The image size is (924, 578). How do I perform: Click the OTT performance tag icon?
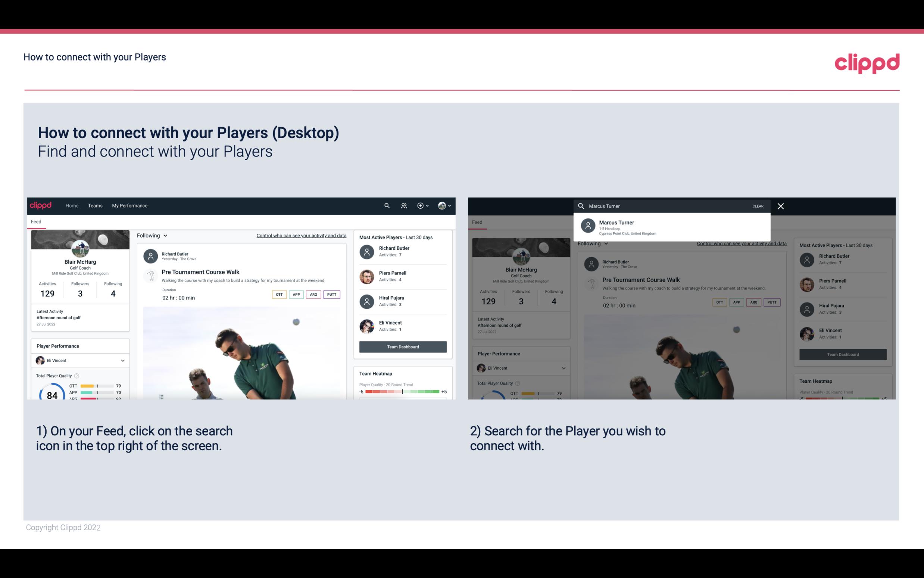278,293
